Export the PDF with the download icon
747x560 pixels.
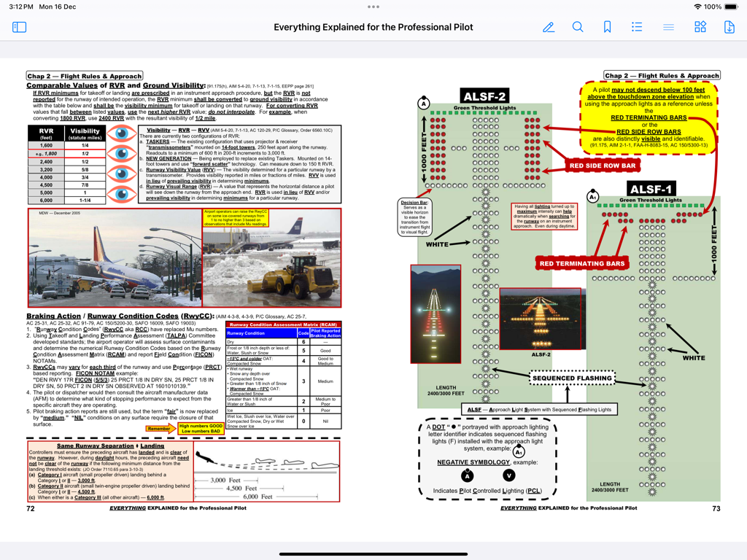pos(730,26)
